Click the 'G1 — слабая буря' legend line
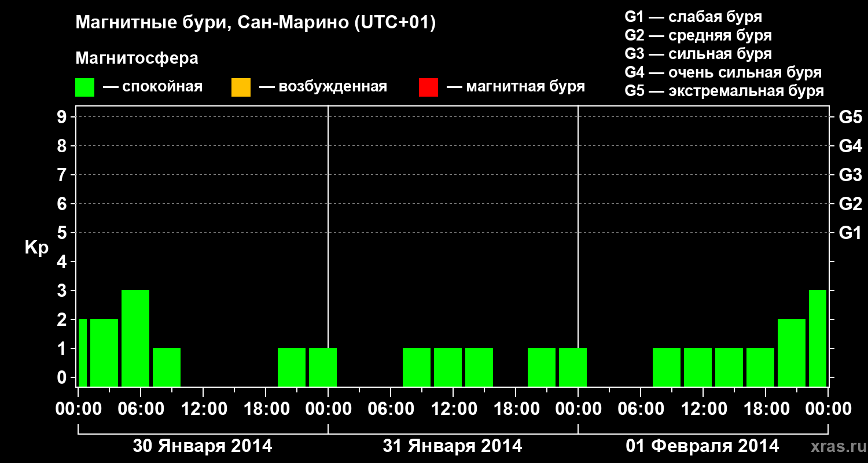Viewport: 868px width, 463px height. [693, 17]
